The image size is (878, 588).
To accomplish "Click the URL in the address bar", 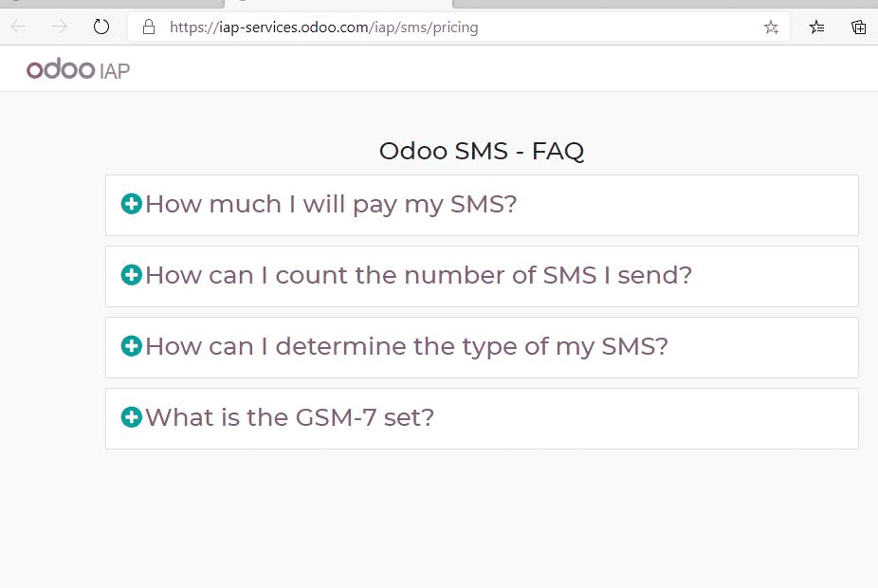I will [323, 28].
